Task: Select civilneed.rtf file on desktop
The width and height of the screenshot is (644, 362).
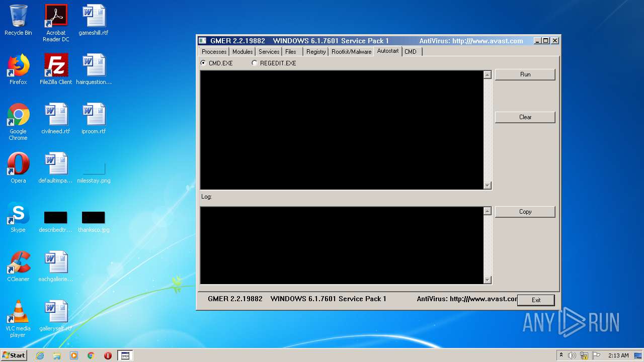Action: [x=56, y=119]
